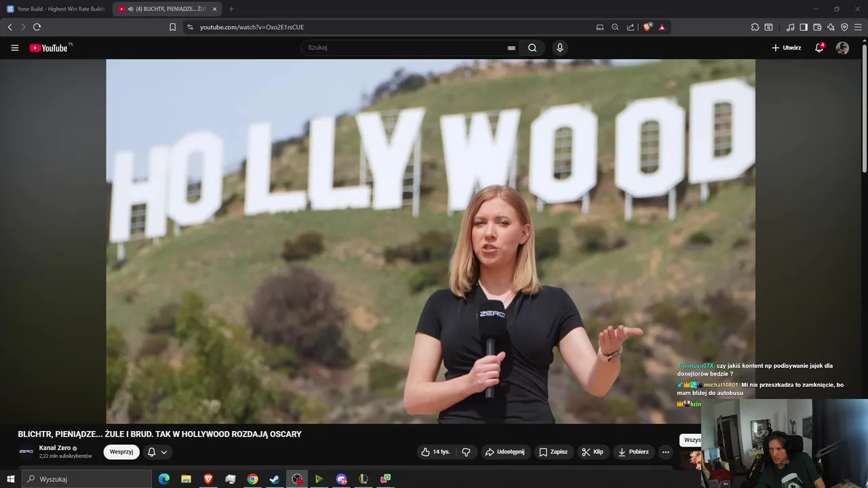Click the Utwórz create button
Screen dimensions: 868x488
click(x=787, y=48)
